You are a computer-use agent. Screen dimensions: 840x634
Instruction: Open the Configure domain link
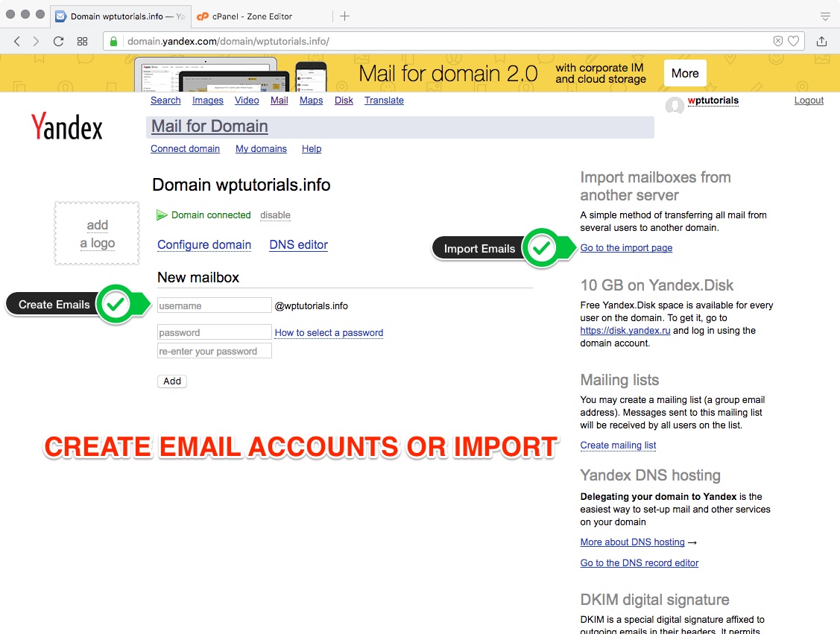click(x=204, y=244)
